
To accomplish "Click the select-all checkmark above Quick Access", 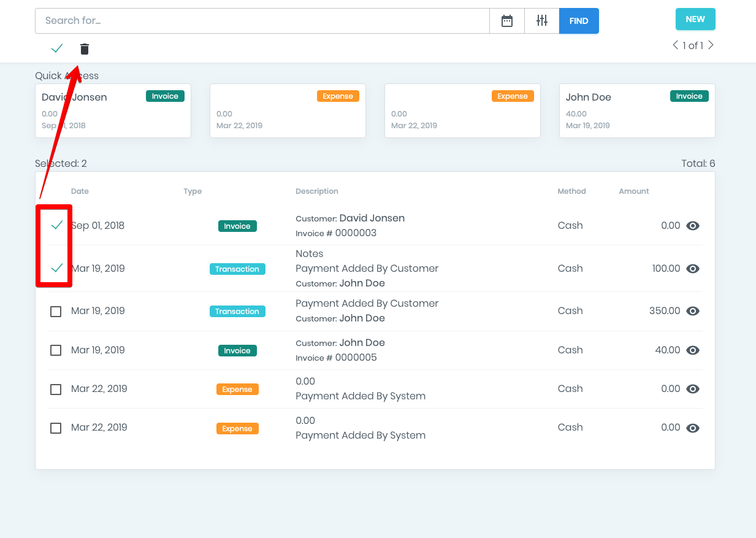I will point(57,48).
